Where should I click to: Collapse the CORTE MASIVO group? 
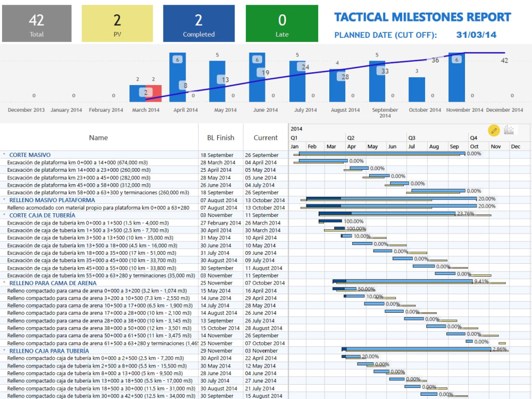(x=4, y=154)
